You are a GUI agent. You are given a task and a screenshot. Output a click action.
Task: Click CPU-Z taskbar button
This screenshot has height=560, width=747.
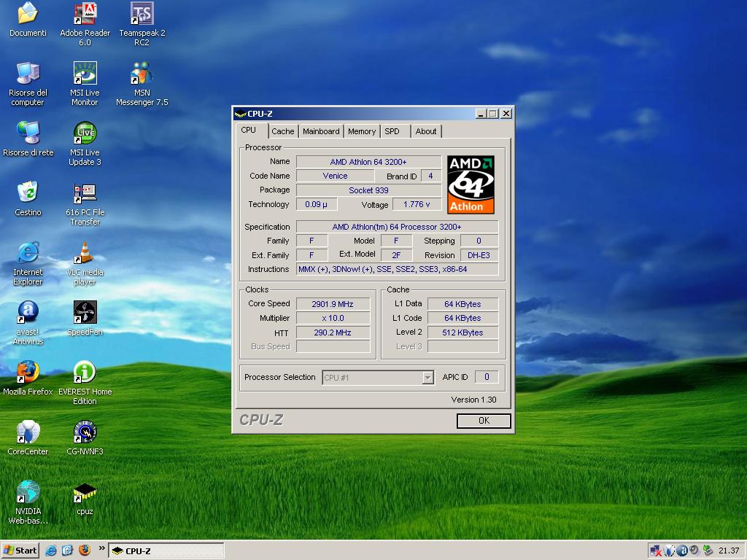[166, 551]
